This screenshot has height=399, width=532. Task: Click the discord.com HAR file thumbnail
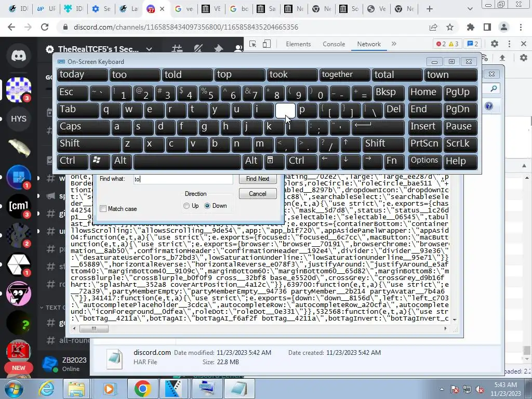[x=114, y=359]
